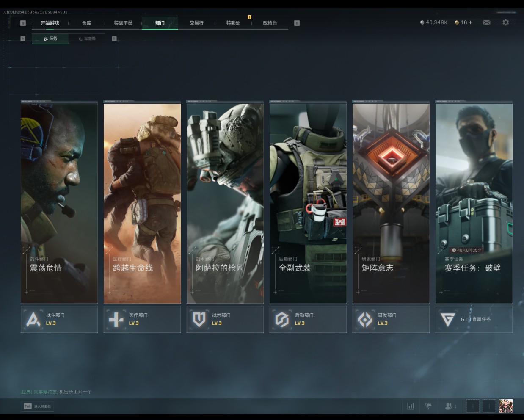This screenshot has width=524, height=420.
Task: Open the 军需处 sub-tab
Action: coord(87,39)
